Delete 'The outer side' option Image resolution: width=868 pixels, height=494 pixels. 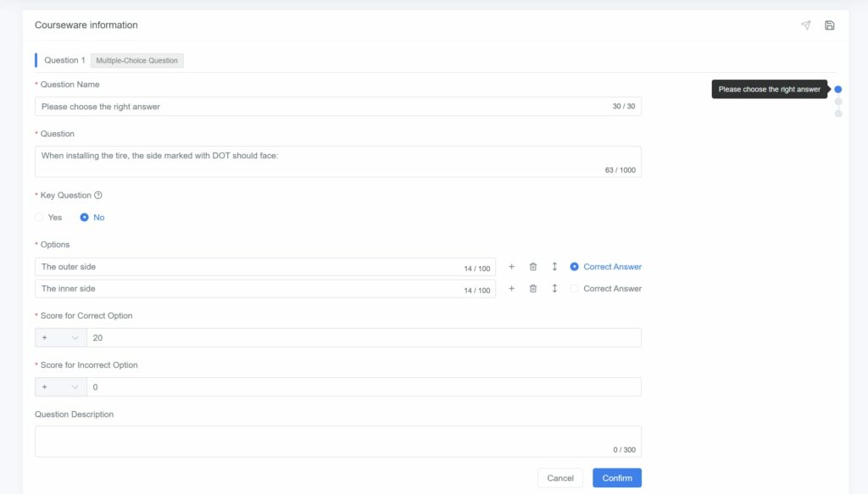coord(533,267)
